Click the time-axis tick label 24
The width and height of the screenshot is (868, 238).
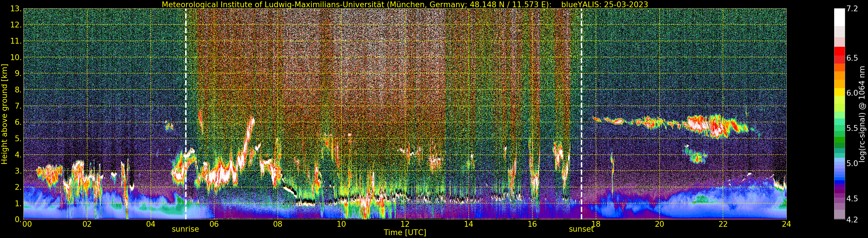tap(786, 224)
